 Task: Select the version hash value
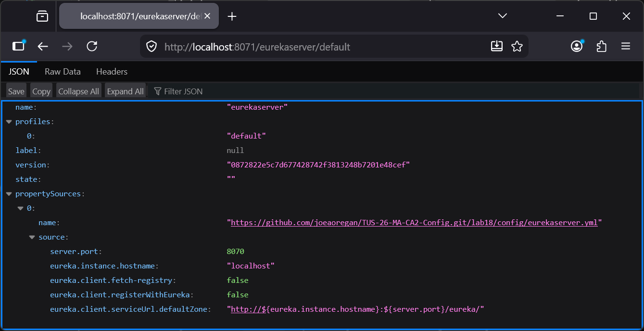[x=318, y=165]
